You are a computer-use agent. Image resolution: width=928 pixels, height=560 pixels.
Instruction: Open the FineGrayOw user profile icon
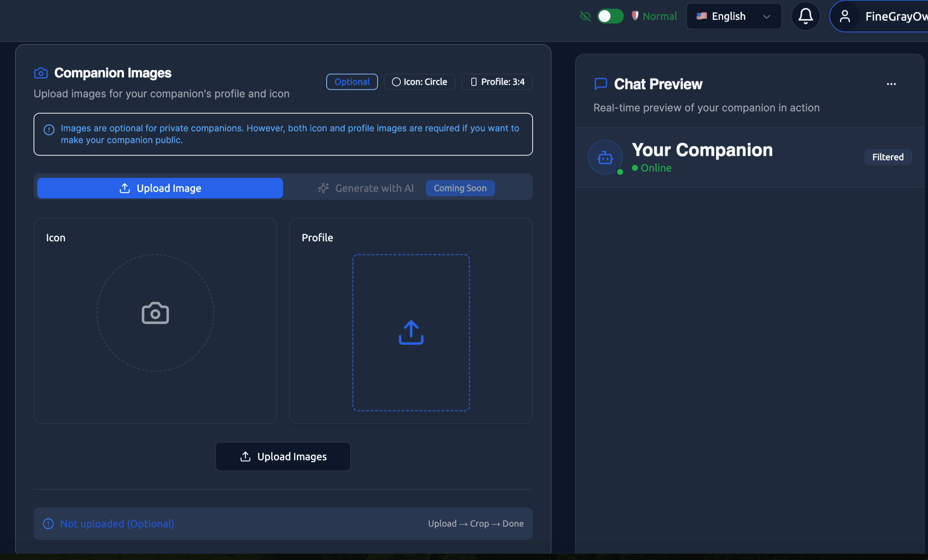click(846, 16)
